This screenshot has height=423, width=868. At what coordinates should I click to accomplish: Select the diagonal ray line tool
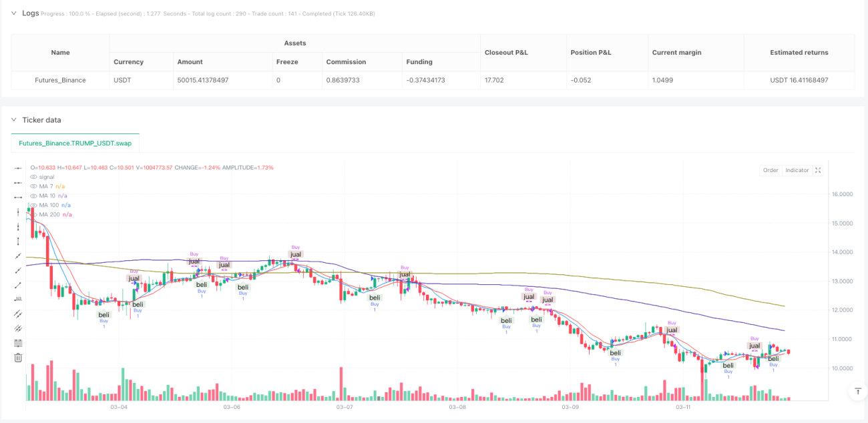(18, 256)
